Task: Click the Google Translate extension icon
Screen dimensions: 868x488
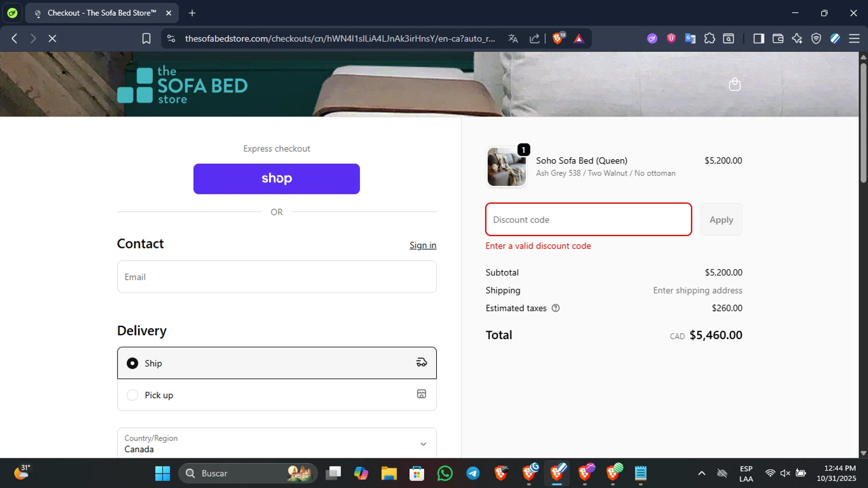Action: point(690,38)
